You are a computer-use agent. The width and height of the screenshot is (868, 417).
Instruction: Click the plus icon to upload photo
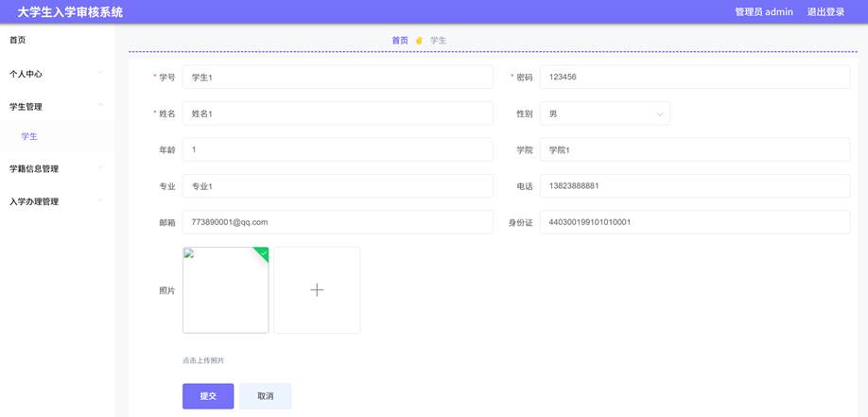pyautogui.click(x=317, y=289)
